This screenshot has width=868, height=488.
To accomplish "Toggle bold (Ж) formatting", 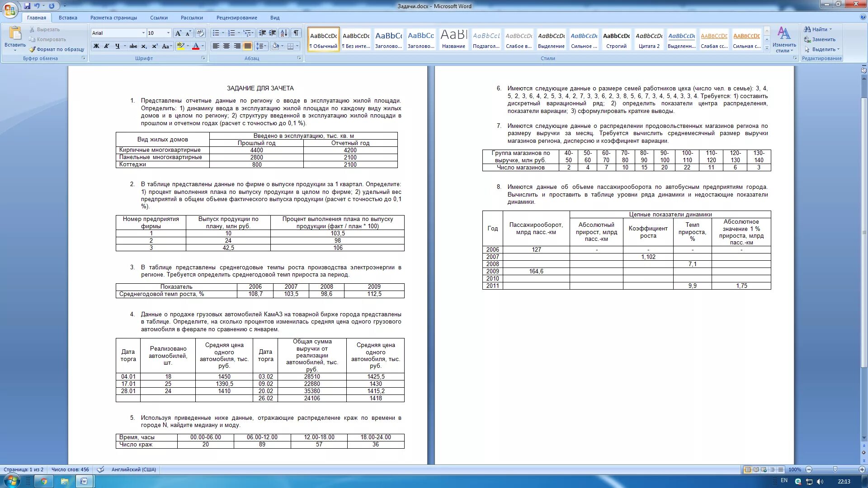I will pos(96,46).
